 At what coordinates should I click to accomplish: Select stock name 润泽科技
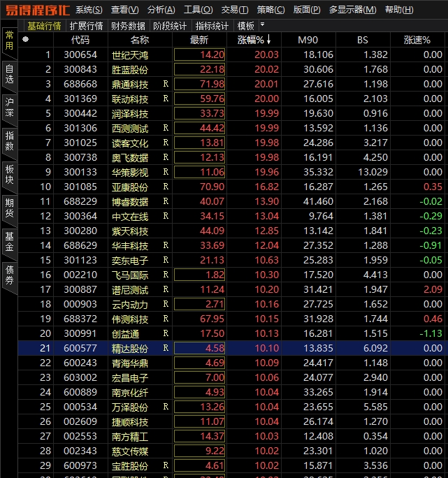[130, 114]
